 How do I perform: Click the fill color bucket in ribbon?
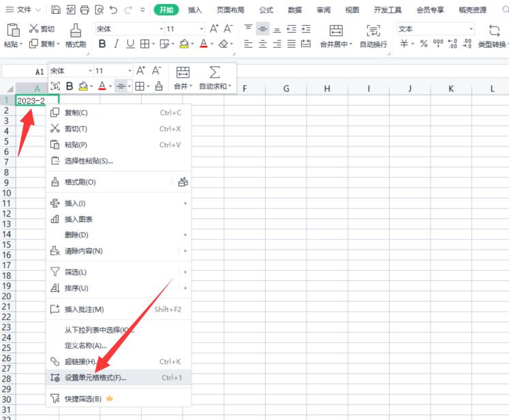point(183,44)
